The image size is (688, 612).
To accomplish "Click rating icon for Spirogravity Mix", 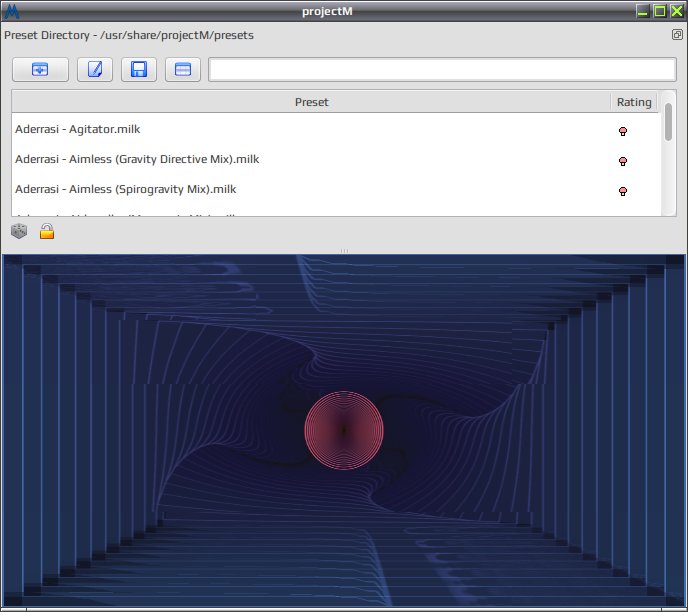I will point(623,191).
